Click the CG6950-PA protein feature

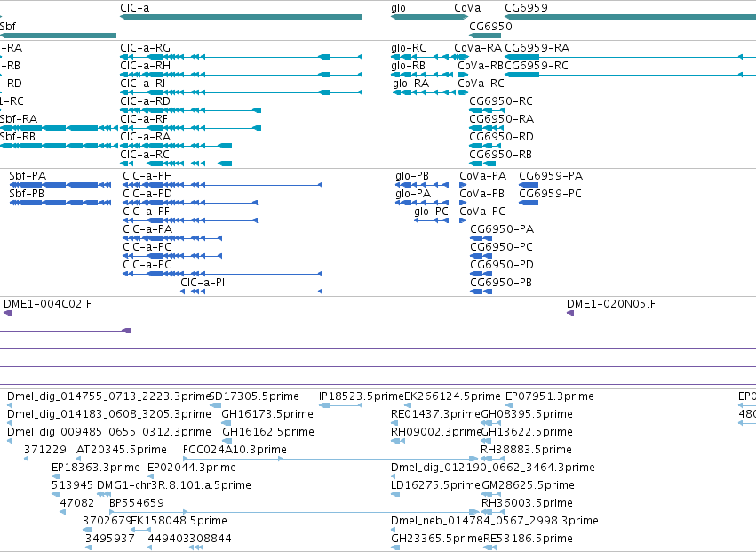coord(481,238)
